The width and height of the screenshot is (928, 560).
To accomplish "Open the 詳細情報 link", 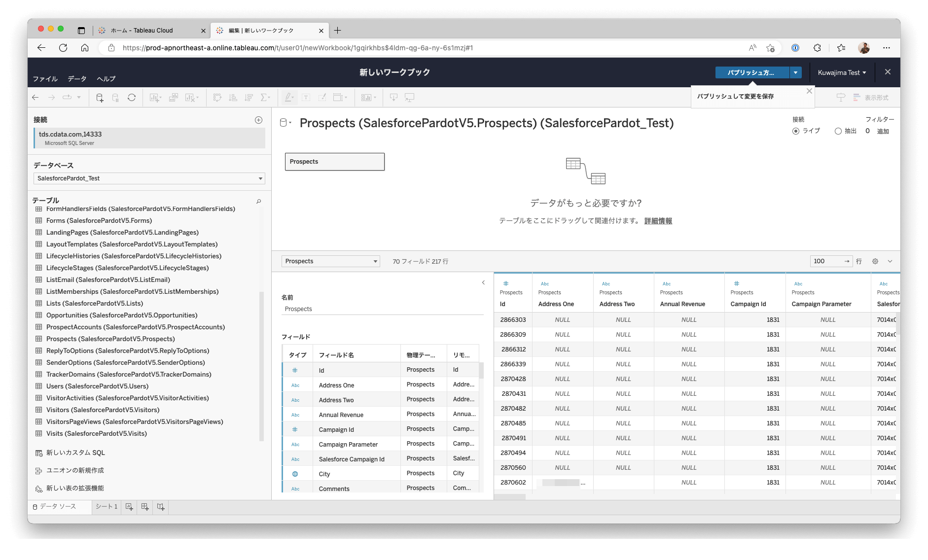I will click(658, 221).
